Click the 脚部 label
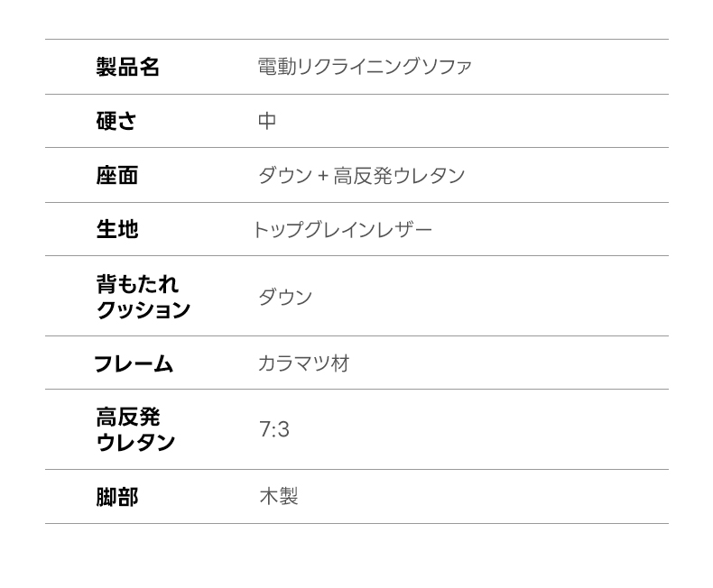Viewport: 713px width, 588px height. click(x=117, y=497)
